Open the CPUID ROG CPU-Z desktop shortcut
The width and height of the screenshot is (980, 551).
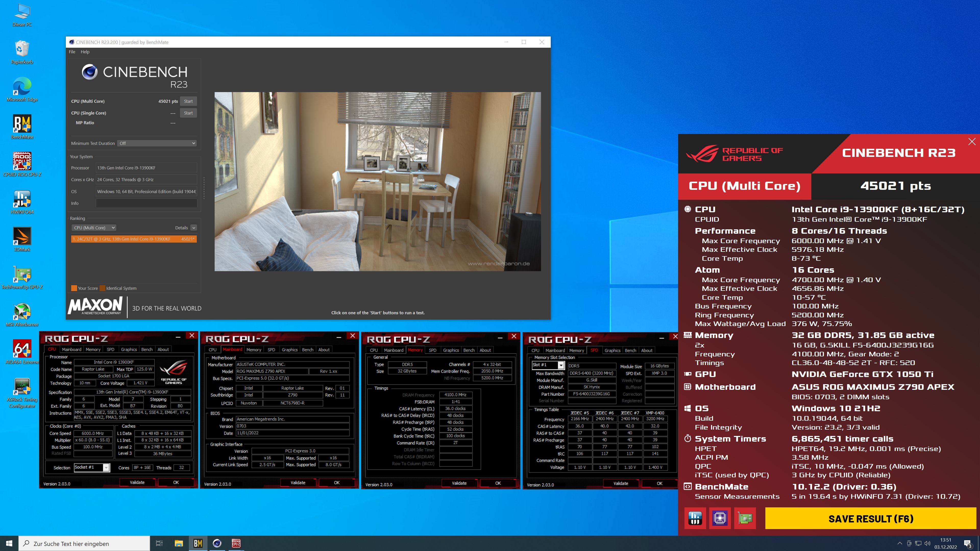(22, 165)
